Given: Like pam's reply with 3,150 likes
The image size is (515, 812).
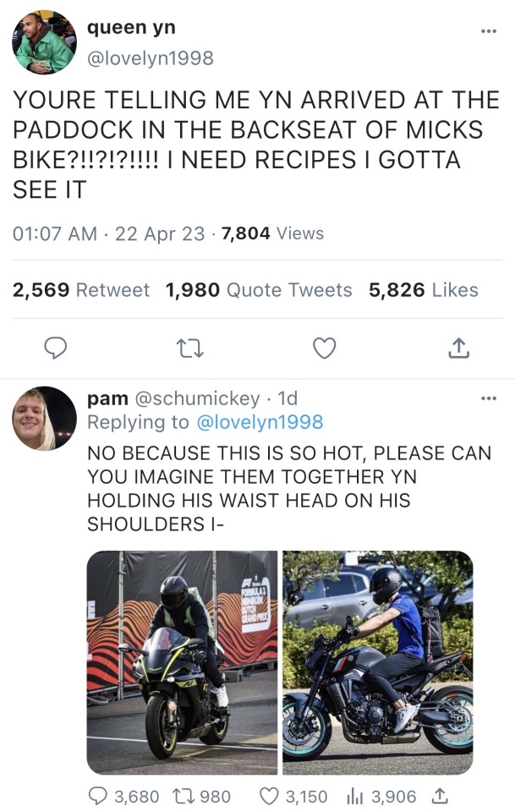Looking at the screenshot, I should [x=270, y=796].
